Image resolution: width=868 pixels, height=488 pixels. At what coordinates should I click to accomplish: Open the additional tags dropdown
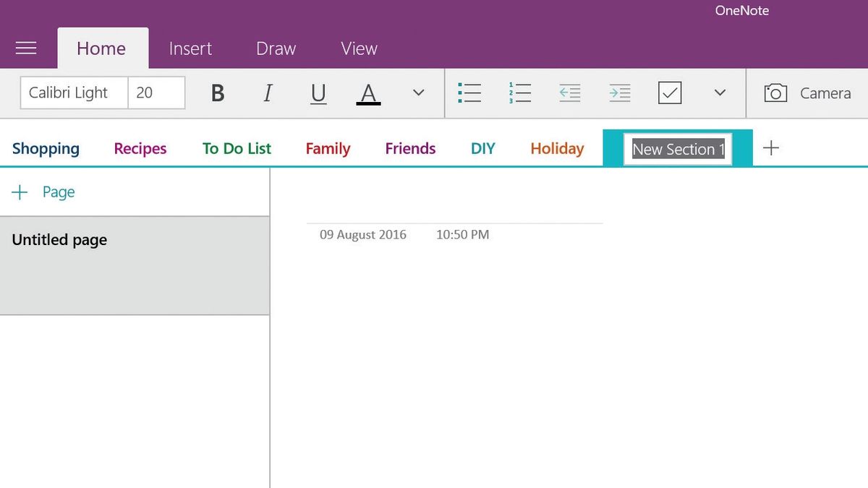pos(719,93)
